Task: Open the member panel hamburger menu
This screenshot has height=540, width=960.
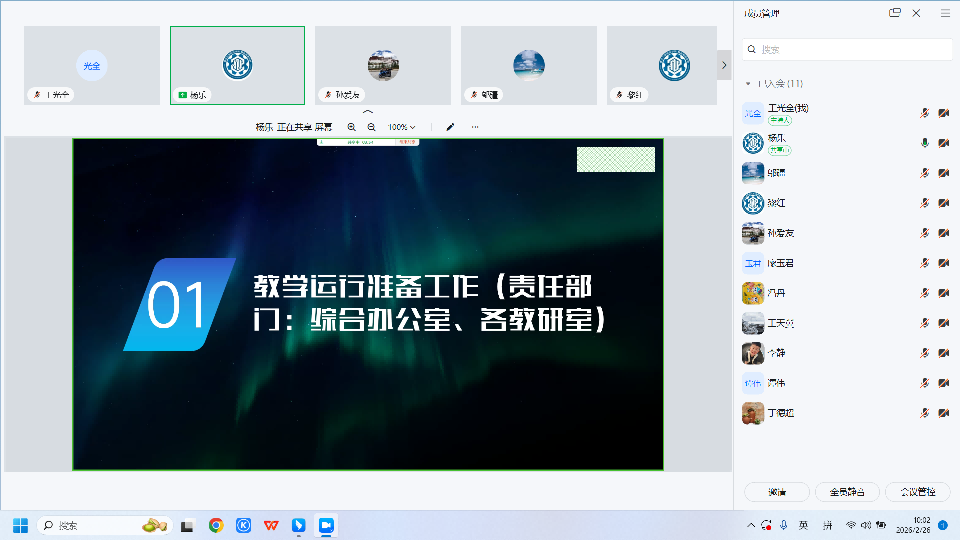Action: click(945, 13)
